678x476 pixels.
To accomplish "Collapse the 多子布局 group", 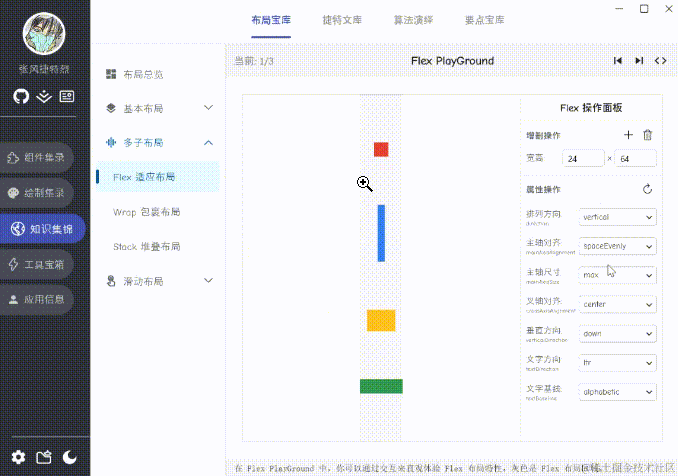I will 158,142.
